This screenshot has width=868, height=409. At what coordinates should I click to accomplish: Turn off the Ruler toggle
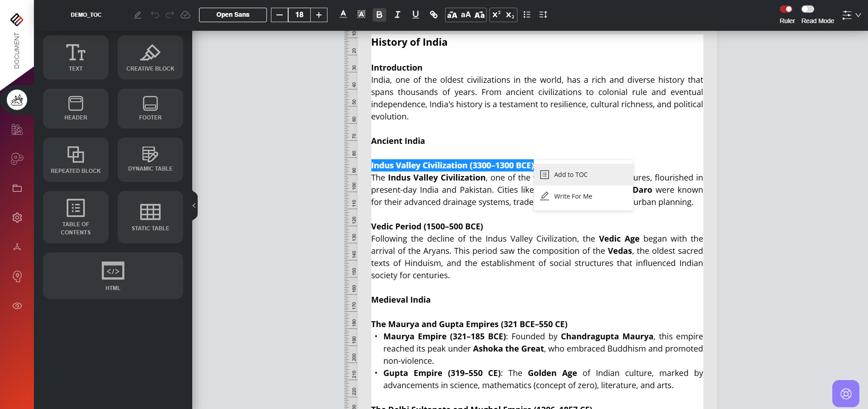click(786, 9)
